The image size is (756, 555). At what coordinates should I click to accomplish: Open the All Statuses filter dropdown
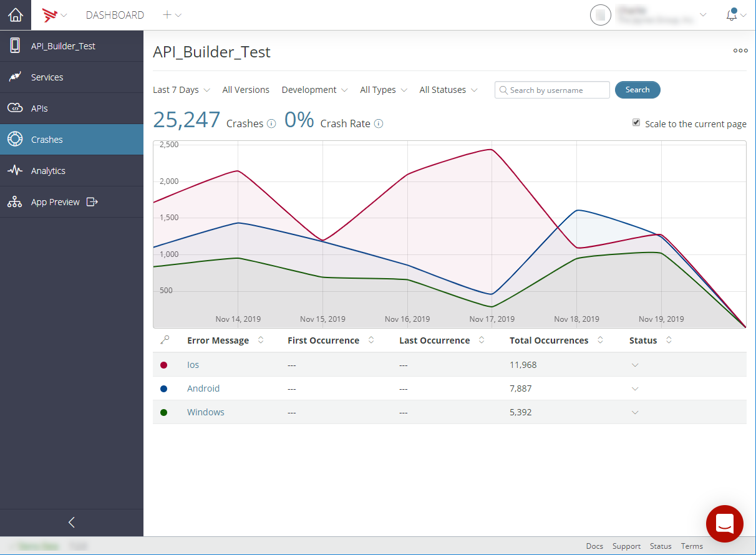coord(448,90)
